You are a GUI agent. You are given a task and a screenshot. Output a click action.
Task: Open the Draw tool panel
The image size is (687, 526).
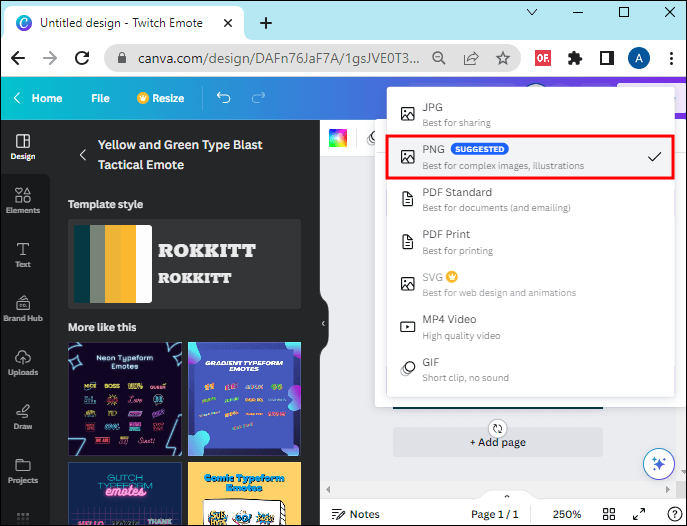[x=23, y=417]
